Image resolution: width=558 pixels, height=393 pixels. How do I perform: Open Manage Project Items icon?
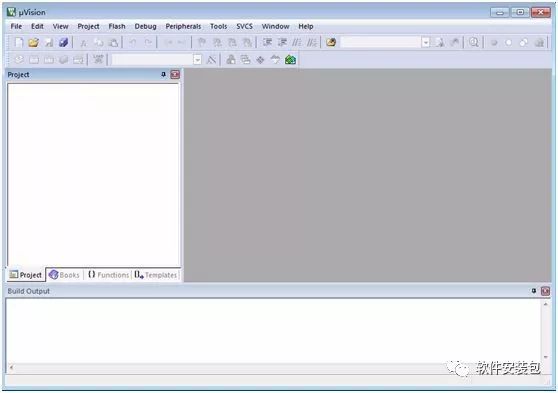tap(231, 59)
